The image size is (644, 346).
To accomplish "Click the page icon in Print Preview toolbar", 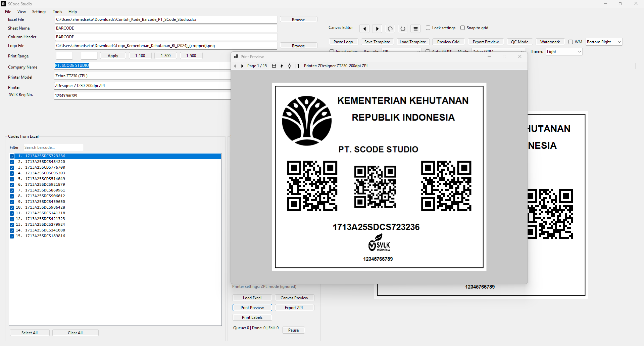I will (297, 66).
